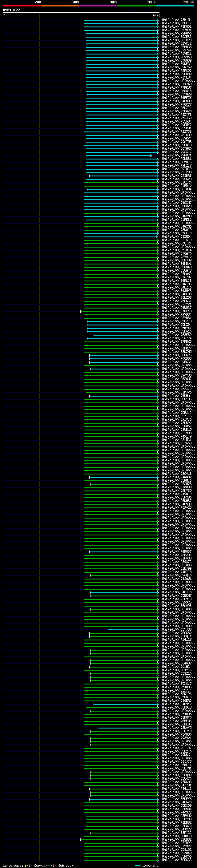Viewport: 197px width, 868px height.
Task: Select the UniRef100_Q56FI0 label
Action: point(176,233)
